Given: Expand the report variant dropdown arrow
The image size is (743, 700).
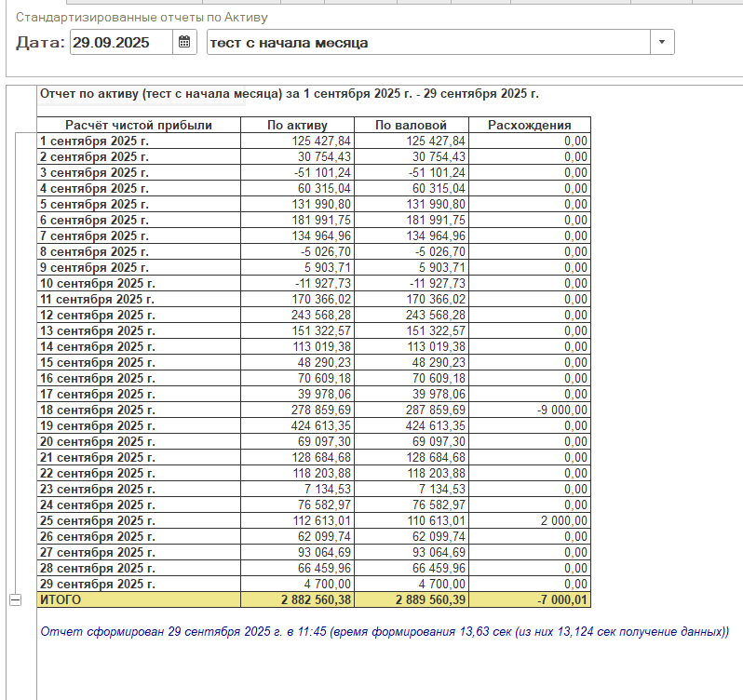Looking at the screenshot, I should (x=662, y=42).
